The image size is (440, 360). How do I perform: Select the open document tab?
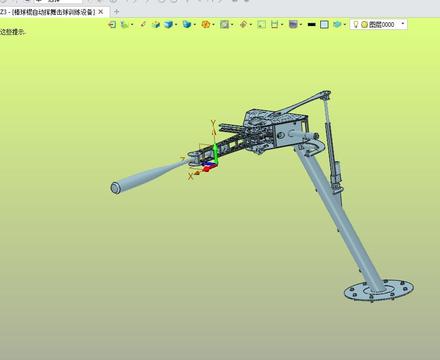48,12
